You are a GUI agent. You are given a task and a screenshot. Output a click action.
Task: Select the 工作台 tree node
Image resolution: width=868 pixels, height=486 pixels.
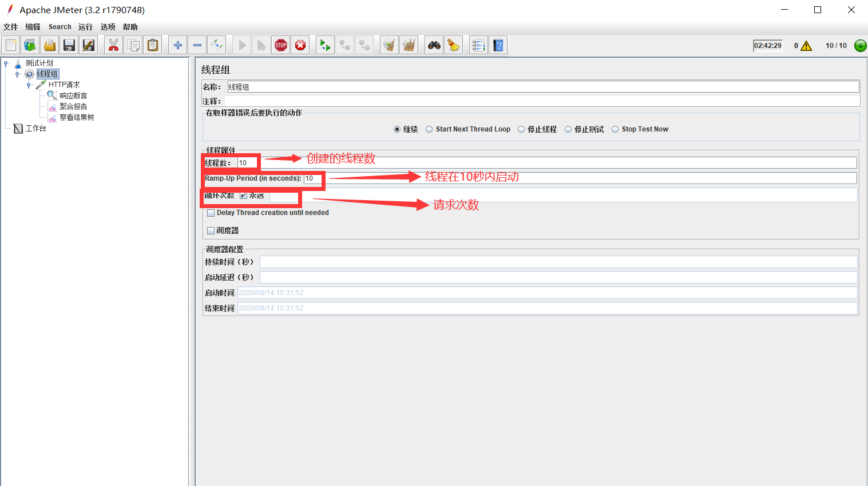point(35,128)
